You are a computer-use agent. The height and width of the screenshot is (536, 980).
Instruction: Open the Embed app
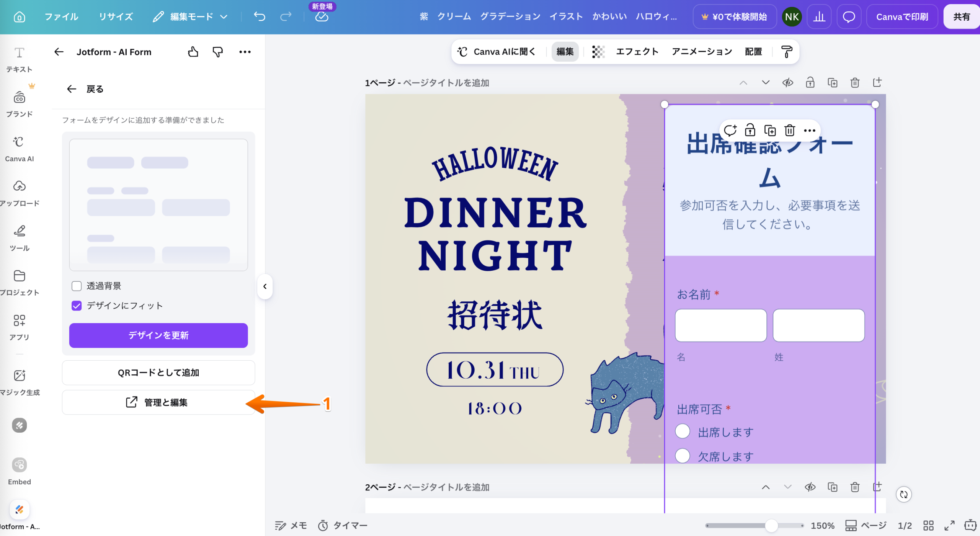pyautogui.click(x=19, y=471)
